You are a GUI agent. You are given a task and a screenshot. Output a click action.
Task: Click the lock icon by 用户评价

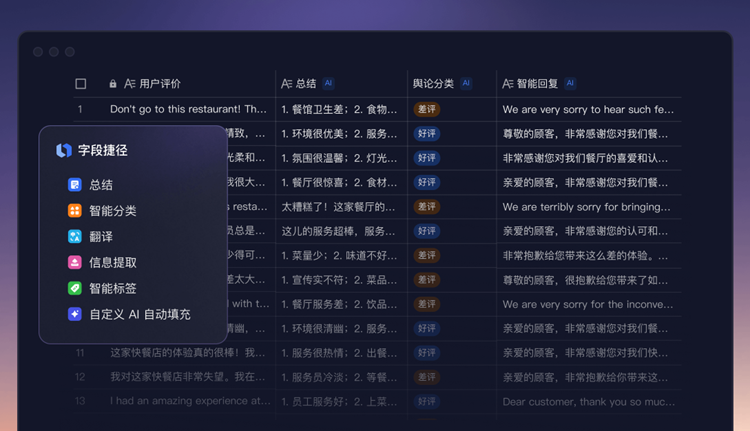(x=113, y=84)
